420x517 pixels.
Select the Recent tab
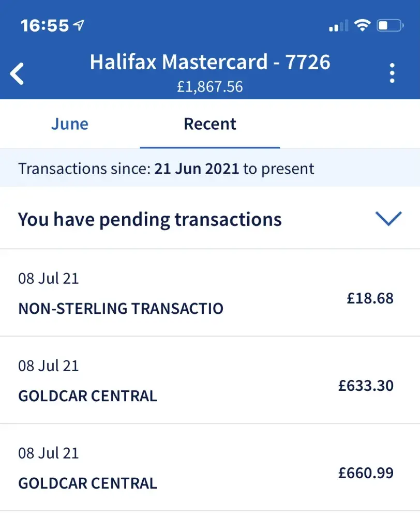pos(210,124)
